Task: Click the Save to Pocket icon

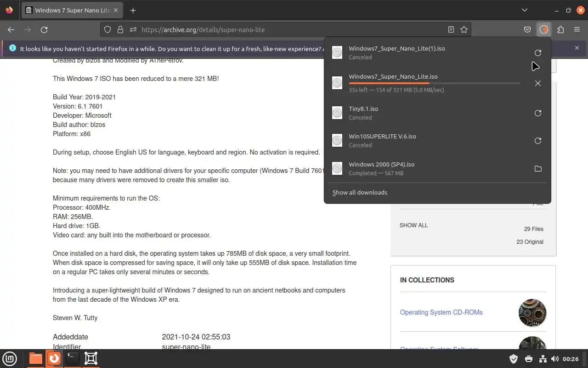Action: [527, 29]
